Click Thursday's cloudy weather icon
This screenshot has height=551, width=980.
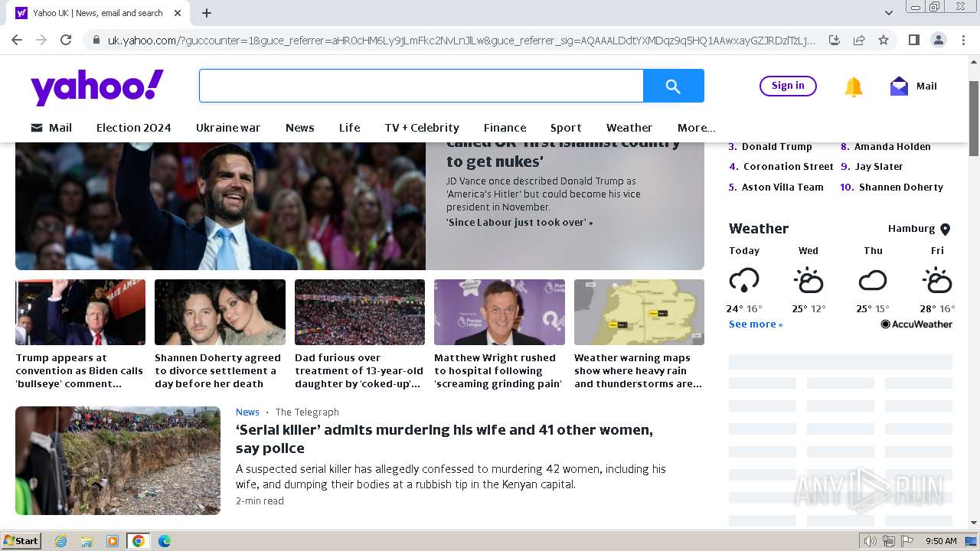pos(873,280)
